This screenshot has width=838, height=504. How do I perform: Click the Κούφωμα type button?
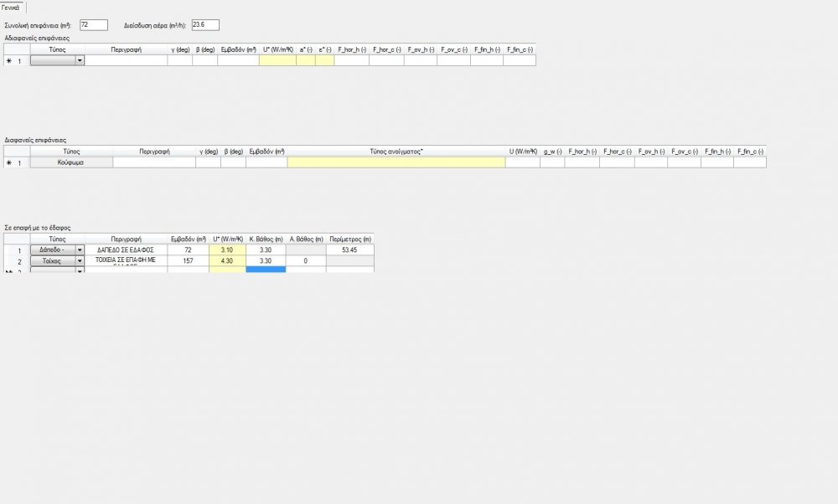click(71, 162)
